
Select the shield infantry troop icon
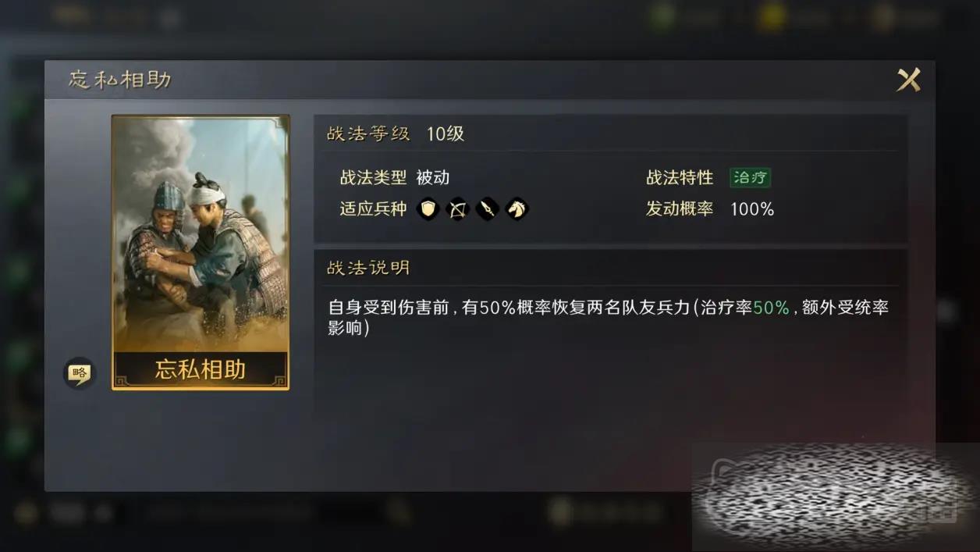[428, 209]
